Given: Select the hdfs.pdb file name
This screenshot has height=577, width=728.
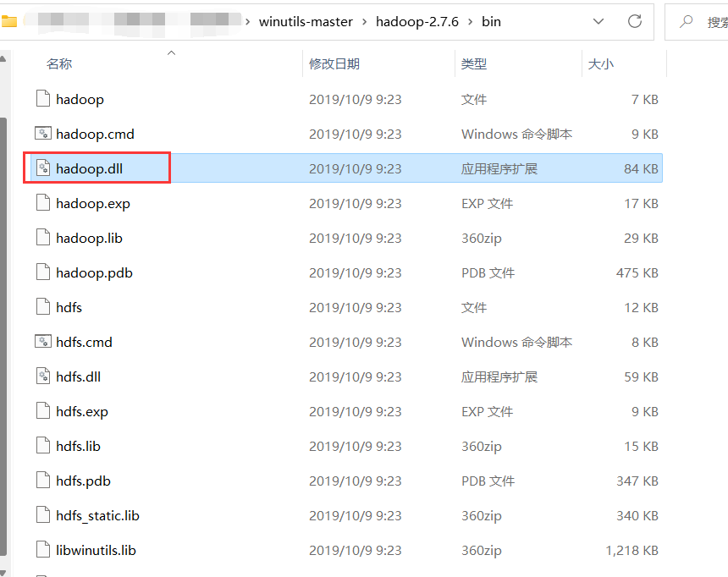Looking at the screenshot, I should click(x=83, y=481).
